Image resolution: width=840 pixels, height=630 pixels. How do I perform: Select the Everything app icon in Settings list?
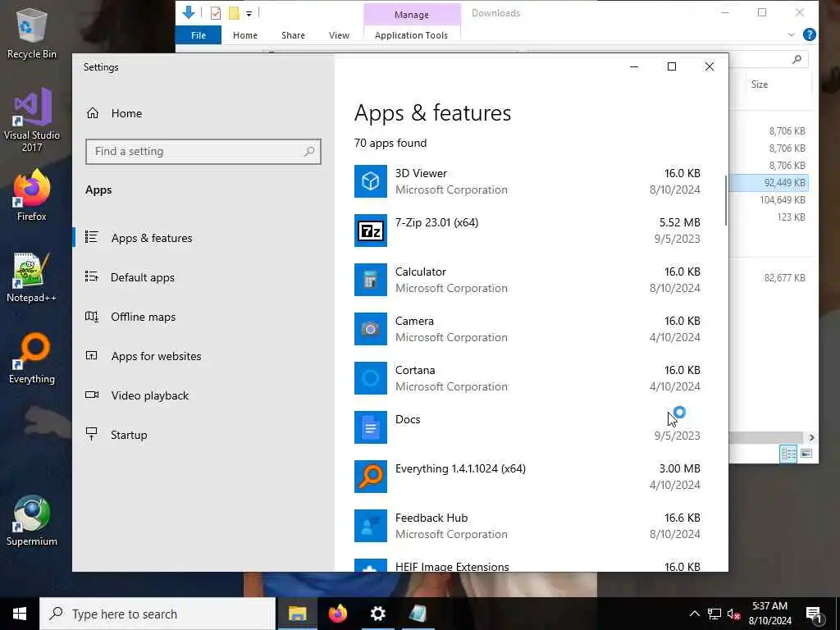point(370,477)
